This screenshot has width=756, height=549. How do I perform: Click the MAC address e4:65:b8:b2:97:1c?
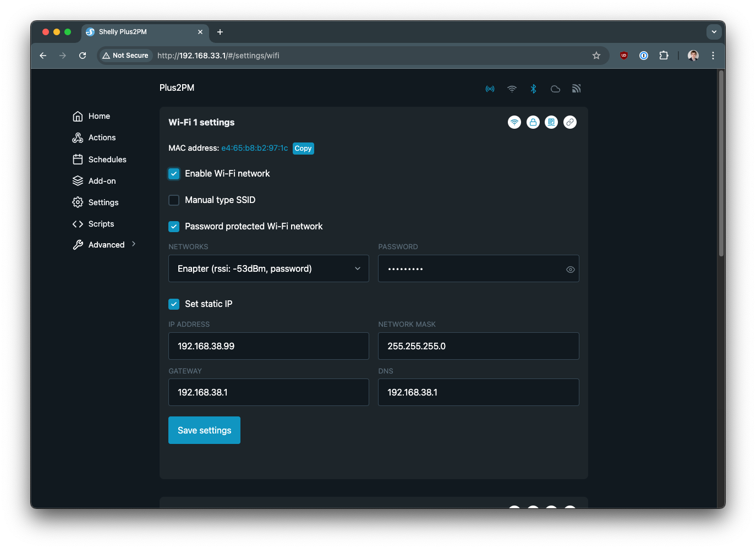point(254,148)
